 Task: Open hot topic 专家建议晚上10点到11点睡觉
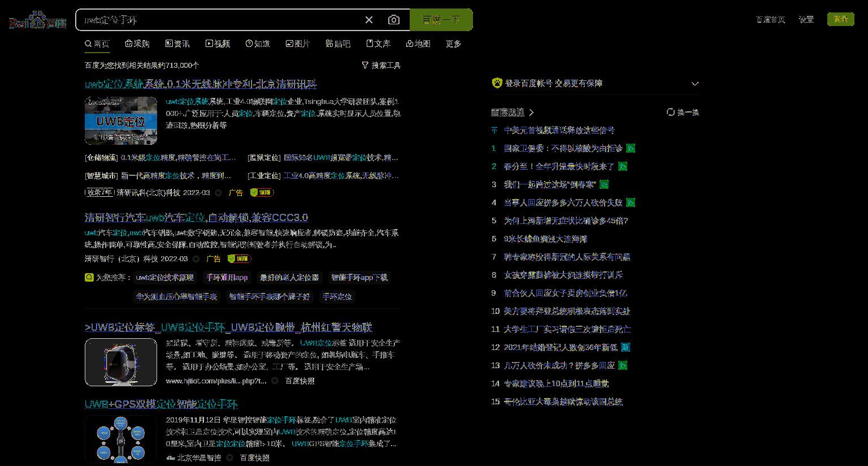point(557,383)
